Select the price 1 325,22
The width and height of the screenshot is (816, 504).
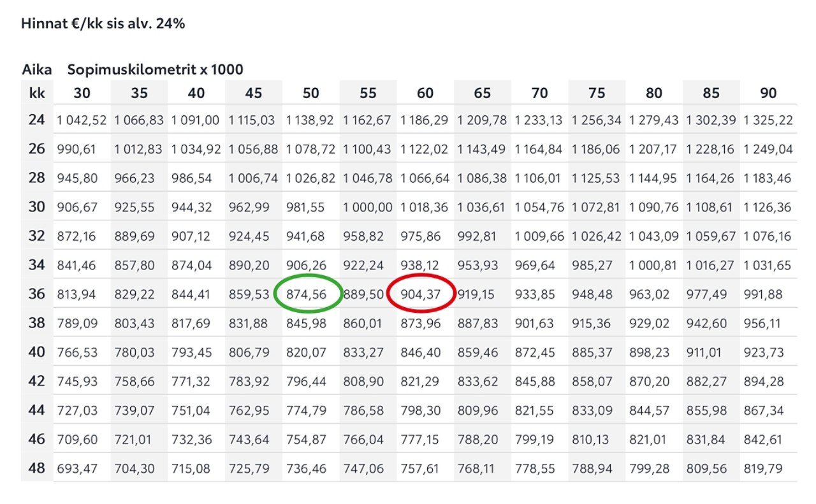[769, 120]
